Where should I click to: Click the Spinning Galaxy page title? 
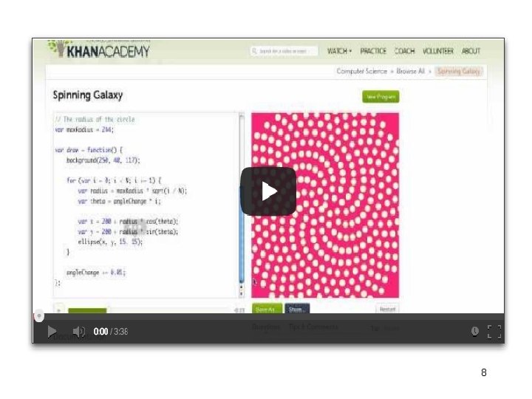(87, 95)
